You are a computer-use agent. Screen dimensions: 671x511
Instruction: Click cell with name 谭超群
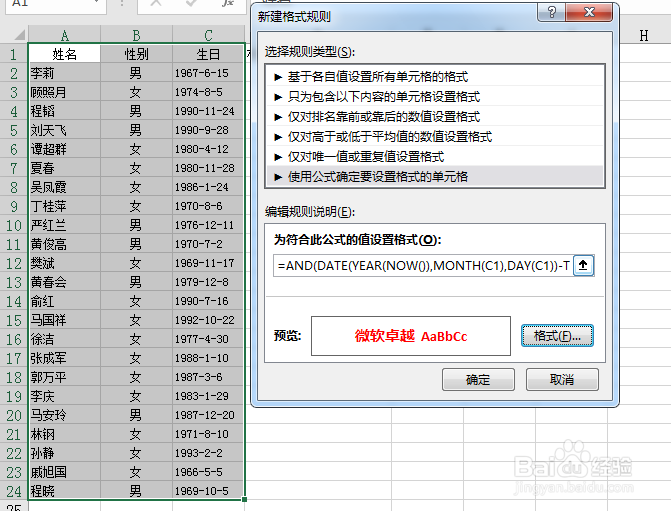pyautogui.click(x=64, y=149)
